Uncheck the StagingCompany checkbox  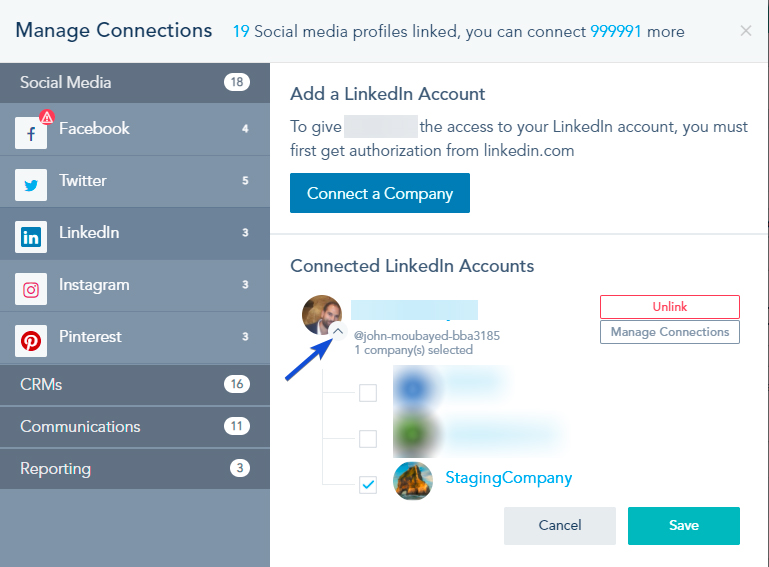point(368,485)
